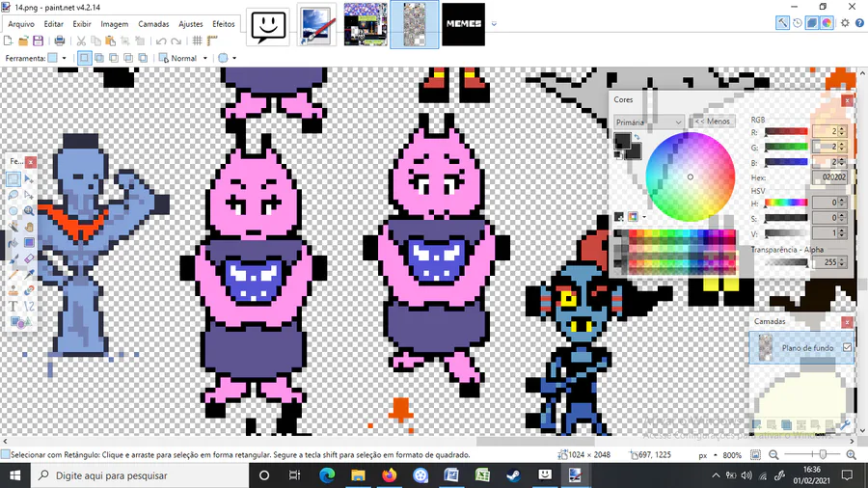Screen dimensions: 868x488
Task: Open the Settings gear button
Action: (845, 23)
